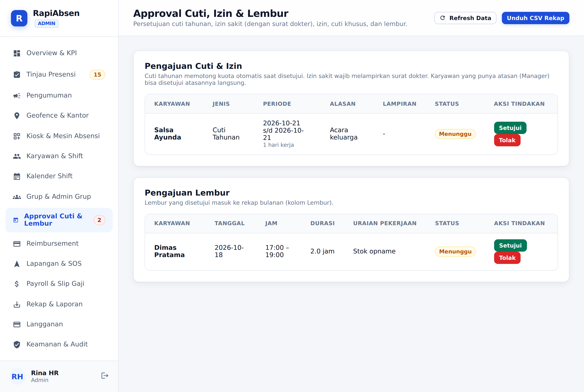
Task: Click Menunggu status in Salsa Ayunda row
Action: point(455,134)
